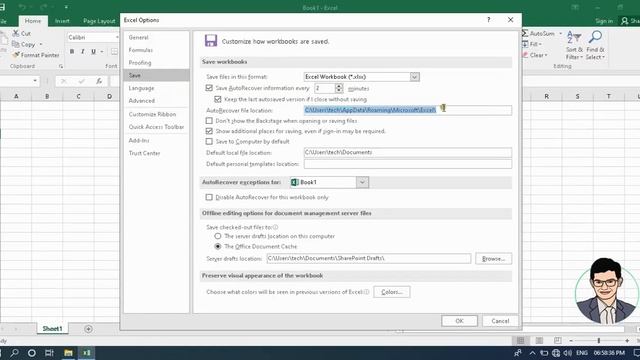This screenshot has width=640, height=360.
Task: Zoom out with the minus button
Action: pyautogui.click(x=571, y=340)
